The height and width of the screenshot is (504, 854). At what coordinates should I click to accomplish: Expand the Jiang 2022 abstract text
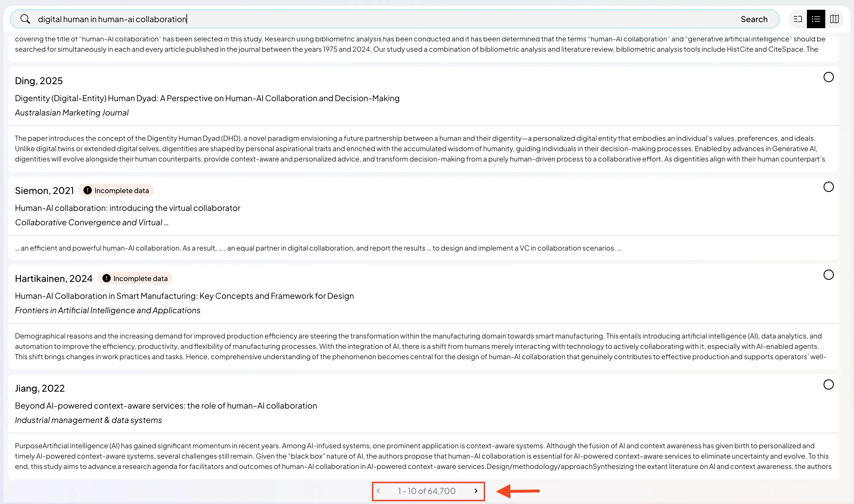[423, 456]
